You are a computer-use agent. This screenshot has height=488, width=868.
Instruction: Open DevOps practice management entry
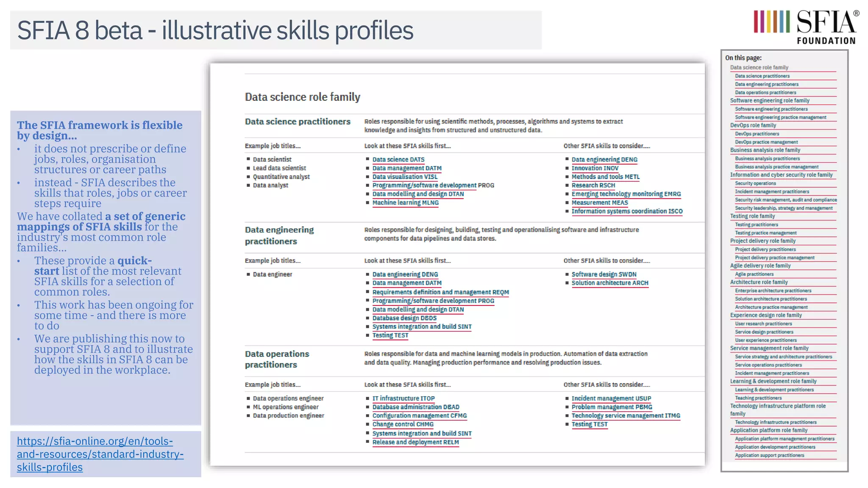coord(766,142)
